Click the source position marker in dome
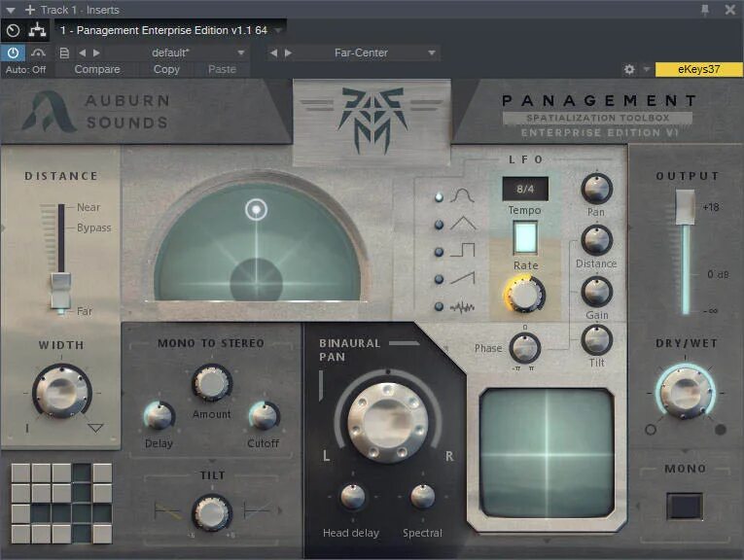This screenshot has width=744, height=560. (x=256, y=210)
